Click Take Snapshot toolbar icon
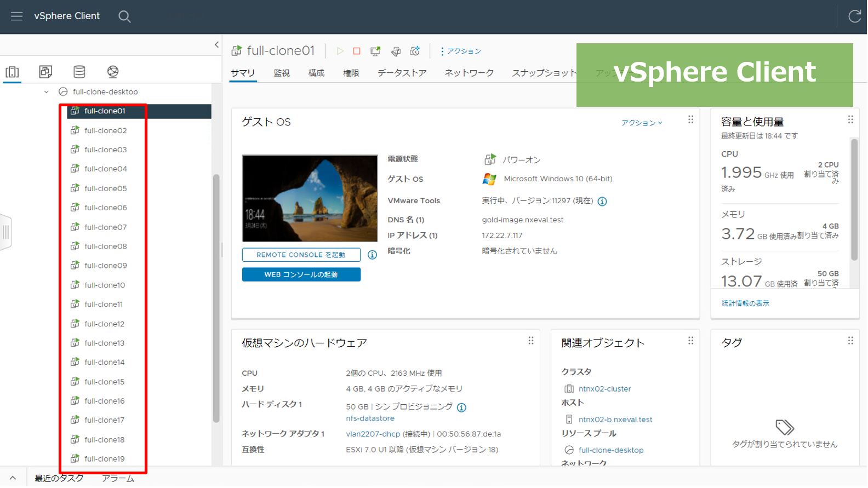 pyautogui.click(x=415, y=51)
